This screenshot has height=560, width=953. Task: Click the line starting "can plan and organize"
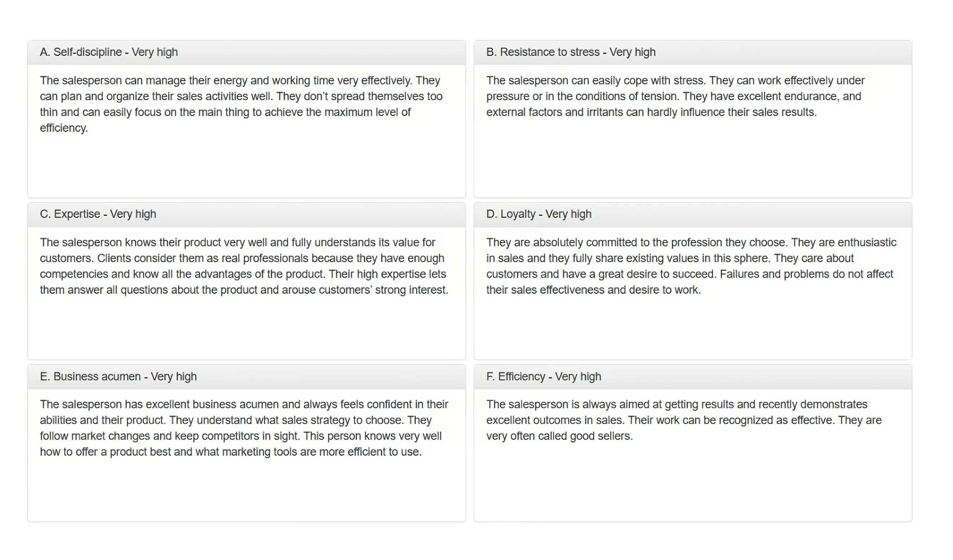pos(241,96)
